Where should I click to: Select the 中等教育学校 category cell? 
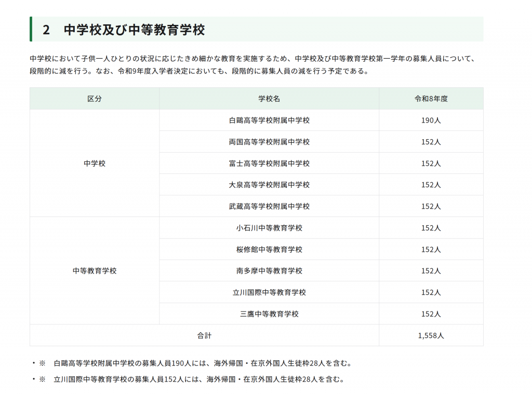[95, 270]
